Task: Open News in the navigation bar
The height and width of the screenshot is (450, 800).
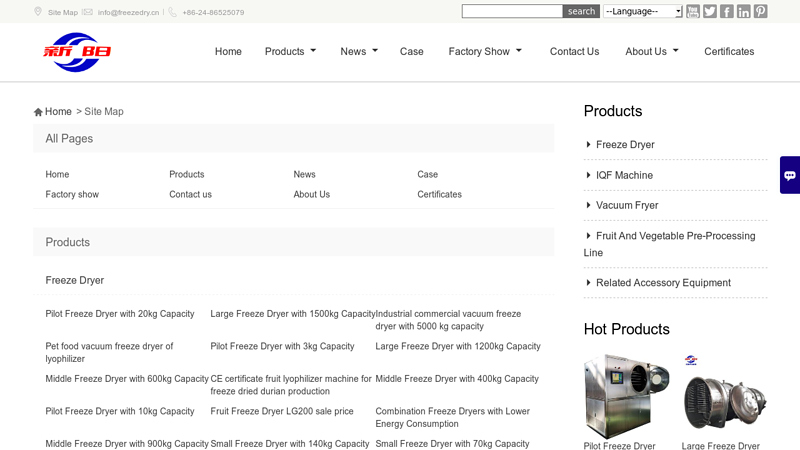Action: 353,52
